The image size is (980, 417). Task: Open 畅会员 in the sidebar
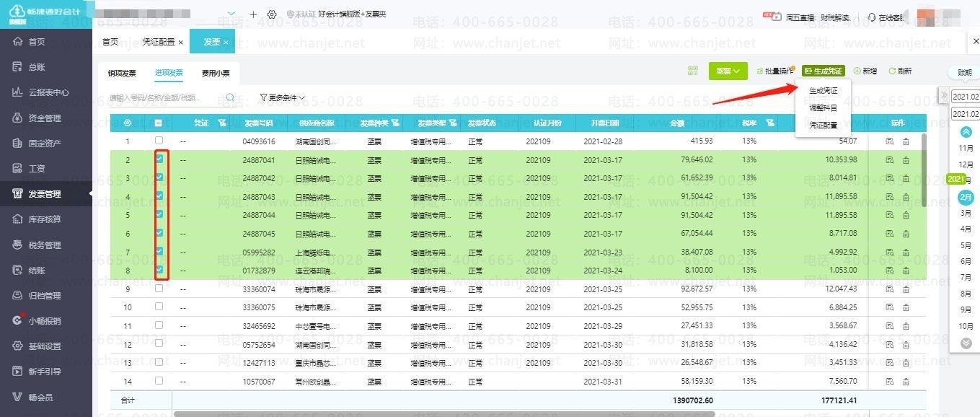46,397
